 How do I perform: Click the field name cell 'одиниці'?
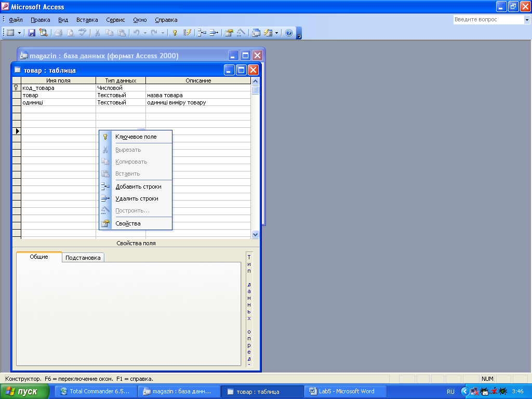[58, 102]
